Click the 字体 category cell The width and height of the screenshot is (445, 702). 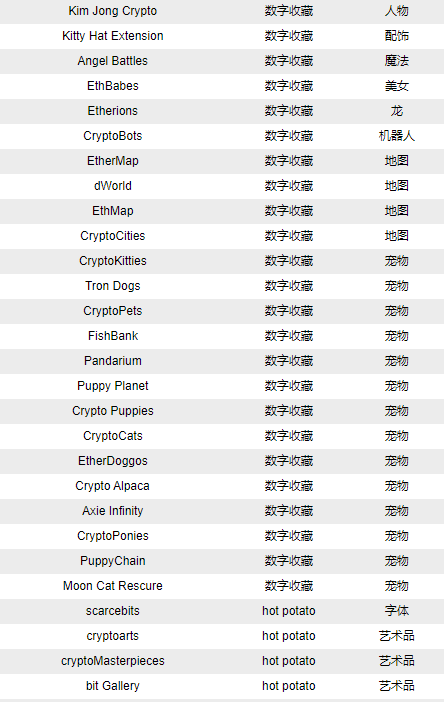point(397,611)
